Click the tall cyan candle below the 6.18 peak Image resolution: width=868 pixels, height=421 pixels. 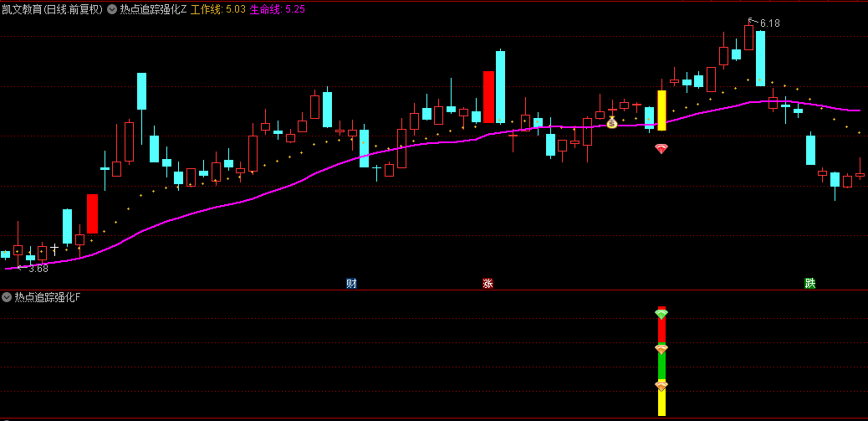(761, 58)
